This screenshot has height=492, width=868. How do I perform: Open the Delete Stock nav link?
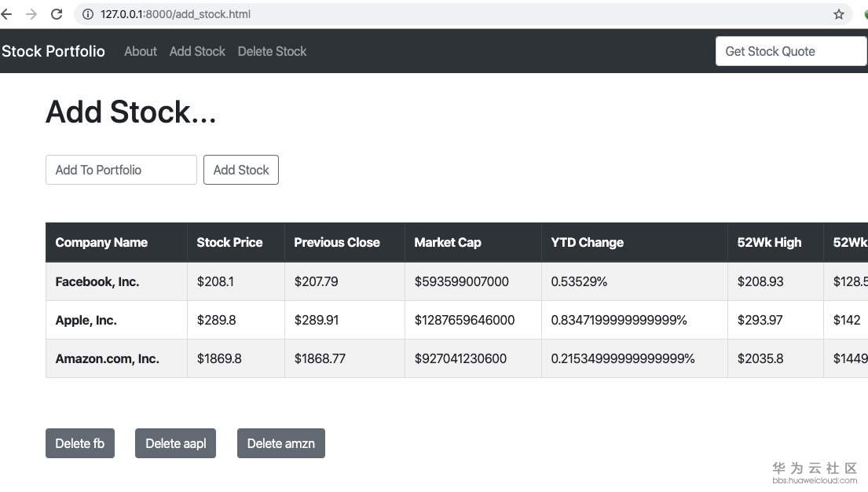pyautogui.click(x=272, y=51)
